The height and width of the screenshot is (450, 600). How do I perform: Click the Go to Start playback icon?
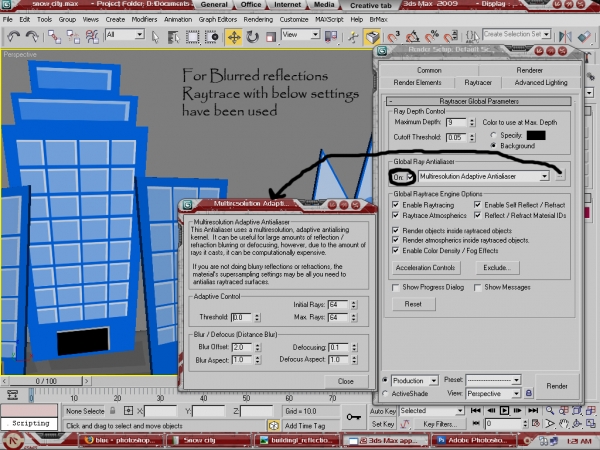tap(476, 411)
